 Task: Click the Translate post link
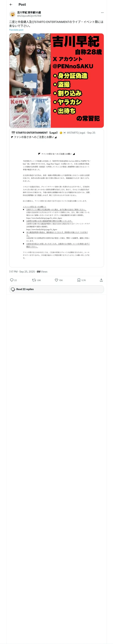point(16,30)
